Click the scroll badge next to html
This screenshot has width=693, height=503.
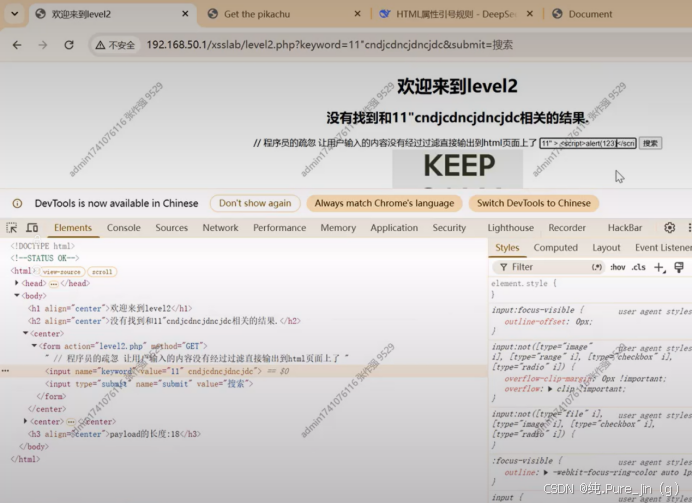(102, 272)
